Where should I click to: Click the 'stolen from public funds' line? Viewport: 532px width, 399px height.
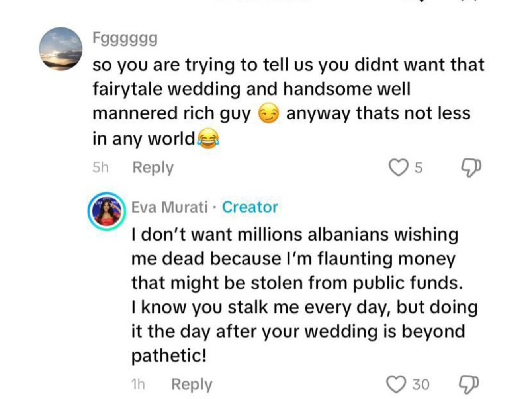pos(297,283)
